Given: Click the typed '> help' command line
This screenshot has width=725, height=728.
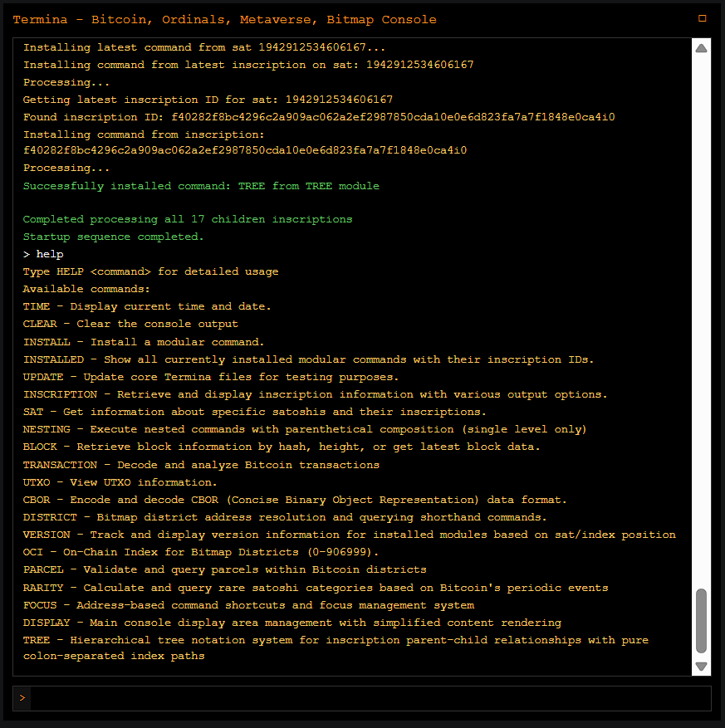Looking at the screenshot, I should click(43, 254).
